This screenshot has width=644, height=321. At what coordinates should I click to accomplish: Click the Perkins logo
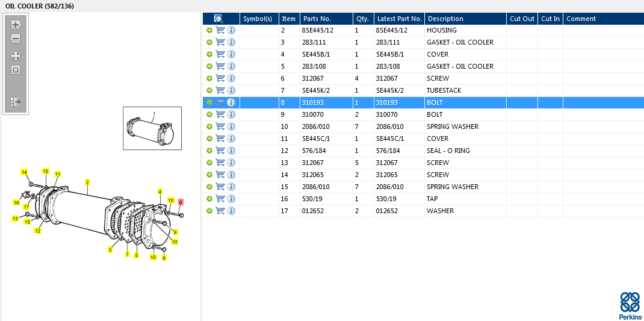(x=630, y=306)
